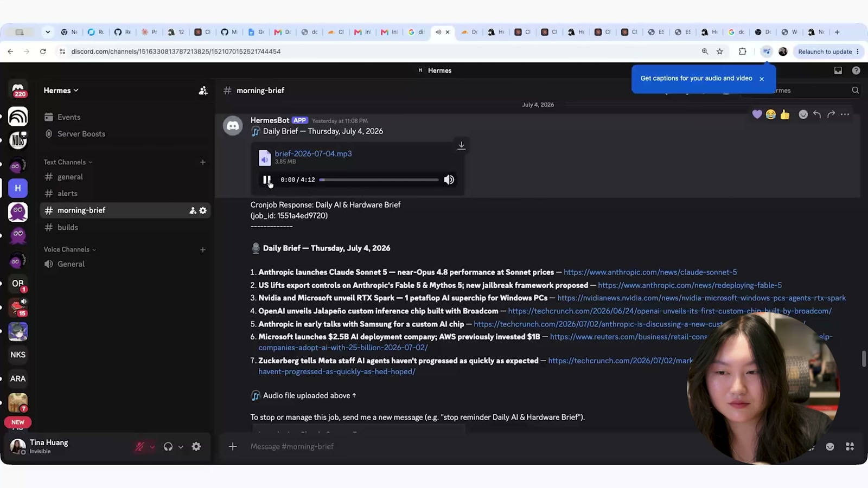The width and height of the screenshot is (868, 488).
Task: Open Discord help icon
Action: point(856,70)
